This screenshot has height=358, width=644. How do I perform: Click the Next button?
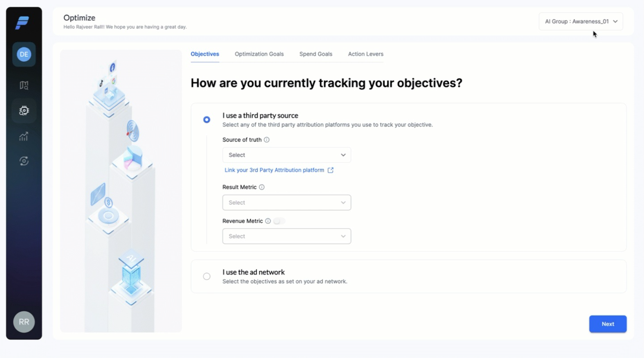(x=608, y=324)
